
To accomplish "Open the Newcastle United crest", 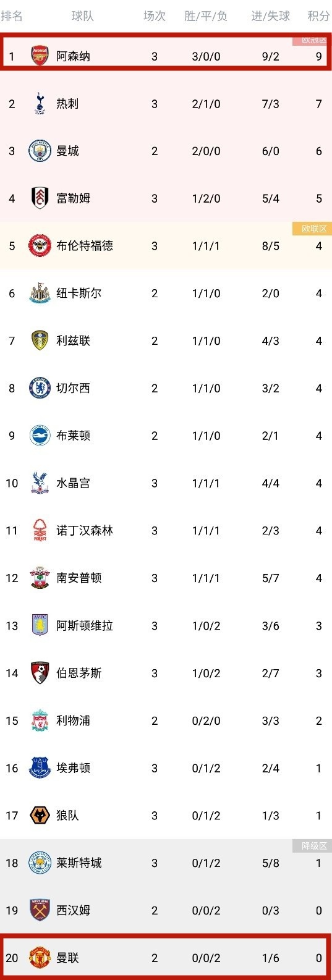I will pyautogui.click(x=40, y=294).
